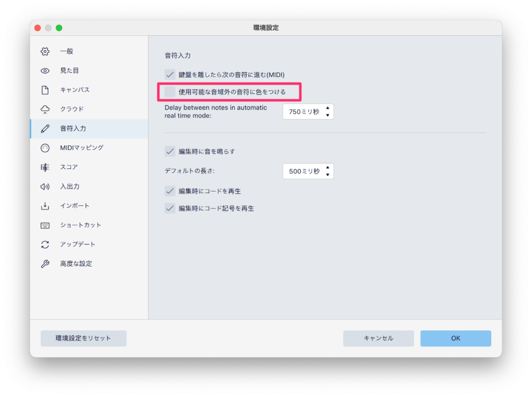This screenshot has width=532, height=414.
Task: Click inside the 500ミリ秒 length field
Action: 303,171
